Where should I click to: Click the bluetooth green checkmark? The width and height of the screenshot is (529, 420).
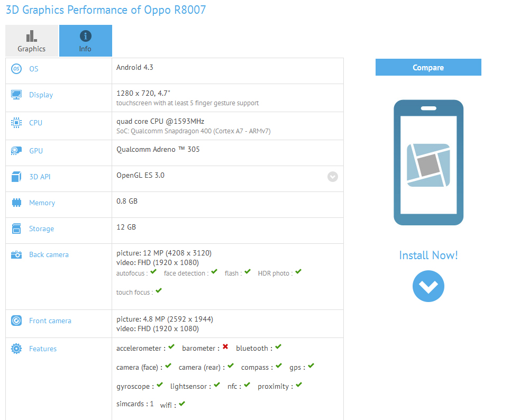[x=278, y=346]
